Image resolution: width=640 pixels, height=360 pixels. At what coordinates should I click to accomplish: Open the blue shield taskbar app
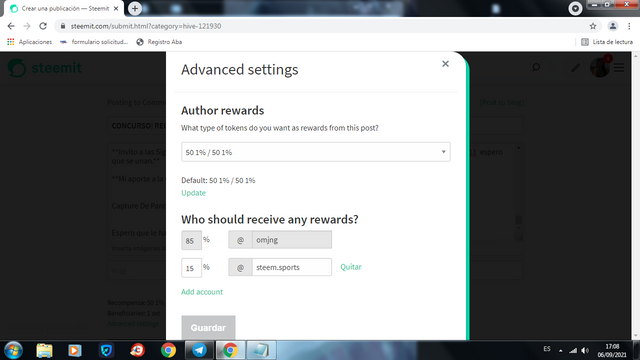[106, 350]
